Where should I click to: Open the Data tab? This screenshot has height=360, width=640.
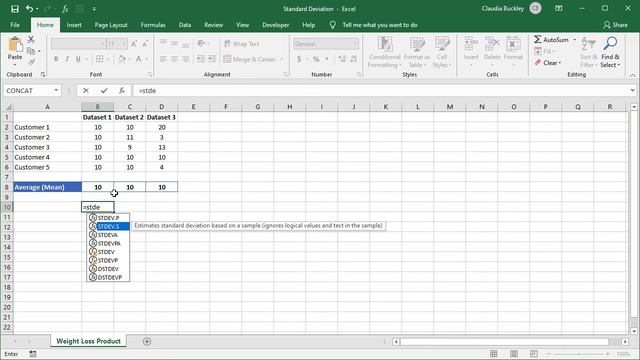click(x=184, y=25)
